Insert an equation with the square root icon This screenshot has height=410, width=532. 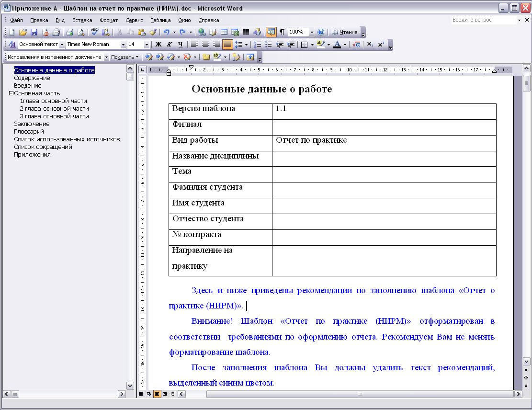pos(356,45)
